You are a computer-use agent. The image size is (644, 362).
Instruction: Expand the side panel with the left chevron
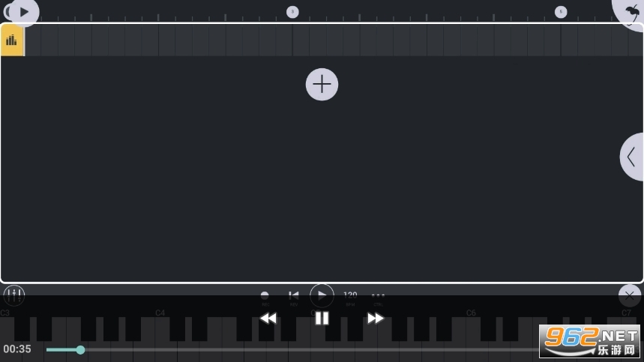coord(632,157)
